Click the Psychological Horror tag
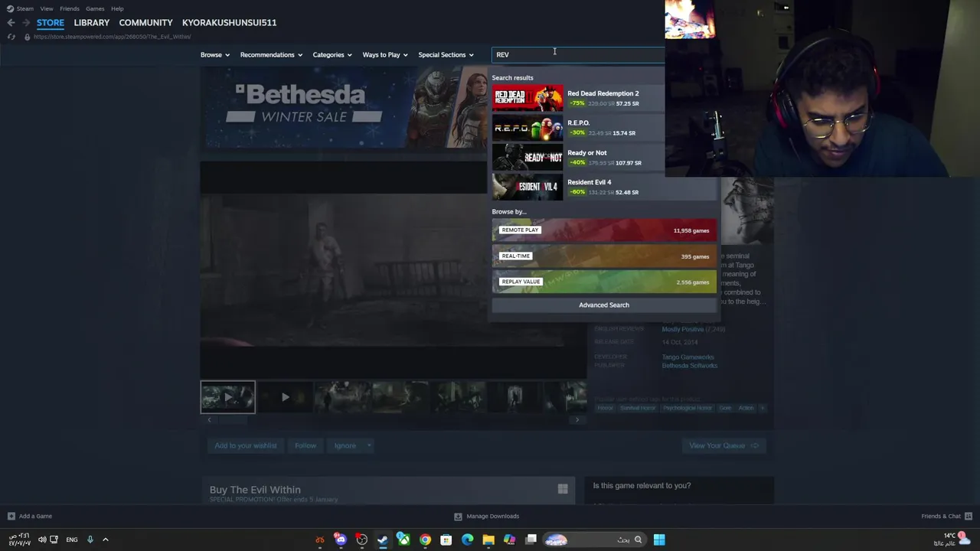The height and width of the screenshot is (551, 980). [x=688, y=408]
